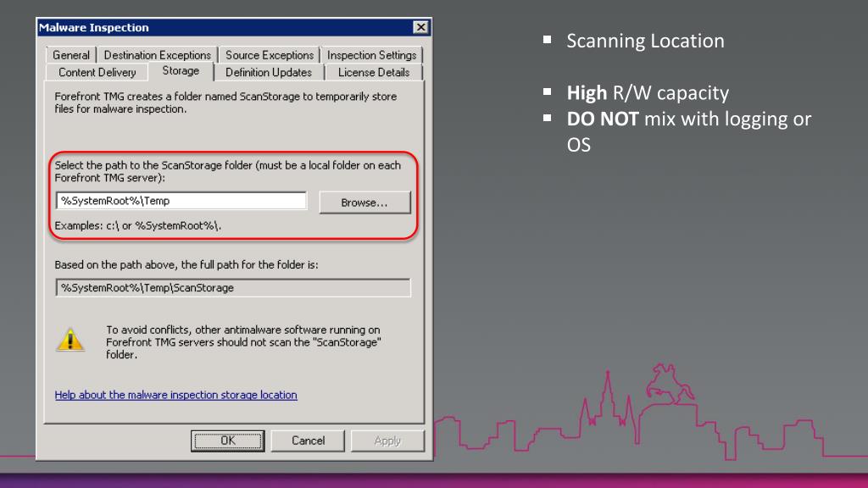868x488 pixels.
Task: Click 'DO NOT mix with logging' bullet
Action: [x=689, y=131]
